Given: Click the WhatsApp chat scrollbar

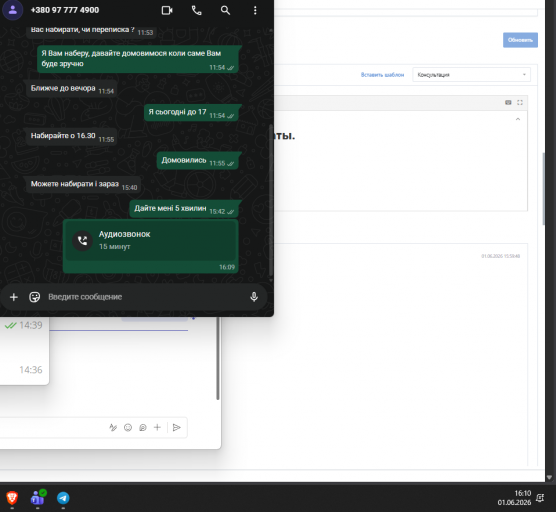Looking at the screenshot, I should click(x=271, y=199).
